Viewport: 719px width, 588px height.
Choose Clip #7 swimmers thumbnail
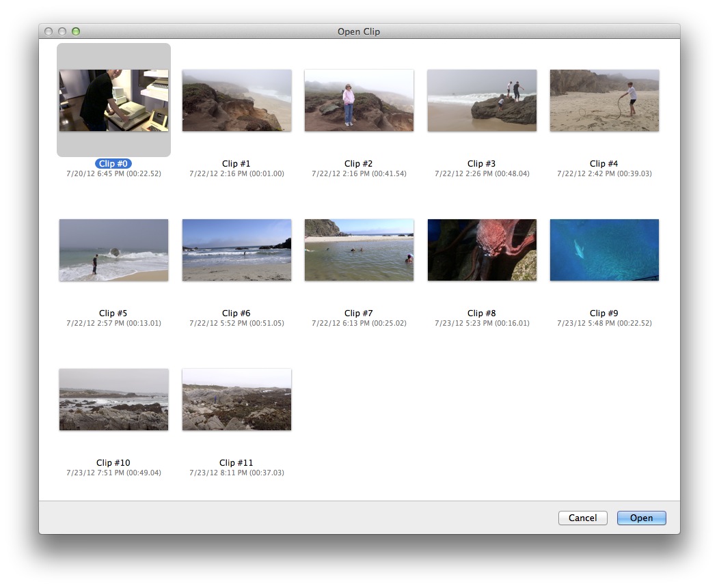click(x=359, y=249)
